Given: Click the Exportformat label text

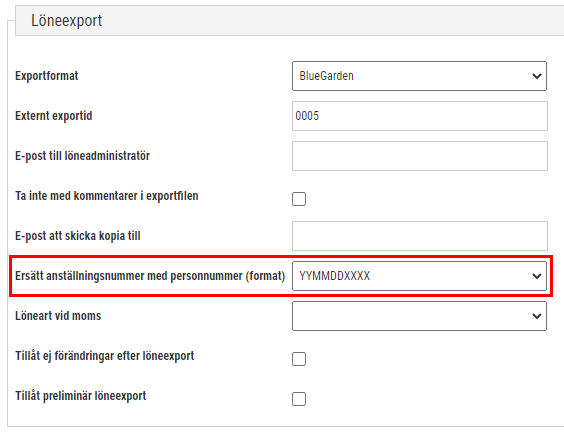Looking at the screenshot, I should point(46,76).
